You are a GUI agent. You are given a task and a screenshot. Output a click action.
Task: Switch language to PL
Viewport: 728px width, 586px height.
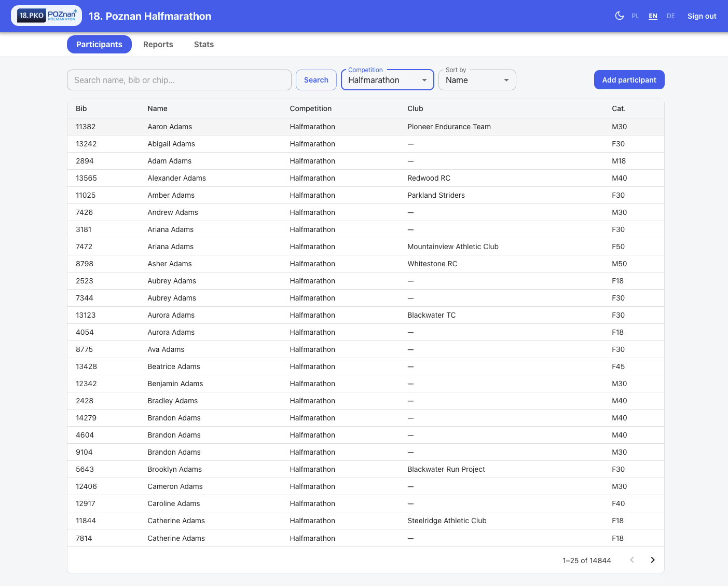[x=636, y=16]
